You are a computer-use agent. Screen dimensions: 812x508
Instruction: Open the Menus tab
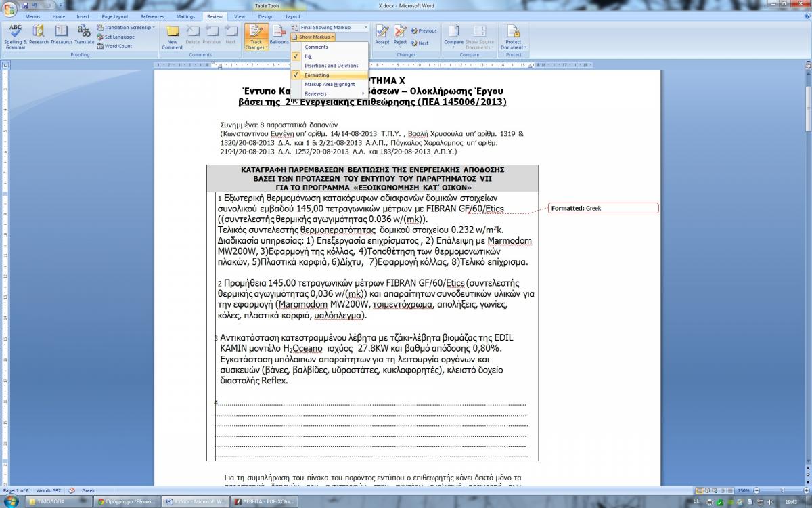(32, 16)
